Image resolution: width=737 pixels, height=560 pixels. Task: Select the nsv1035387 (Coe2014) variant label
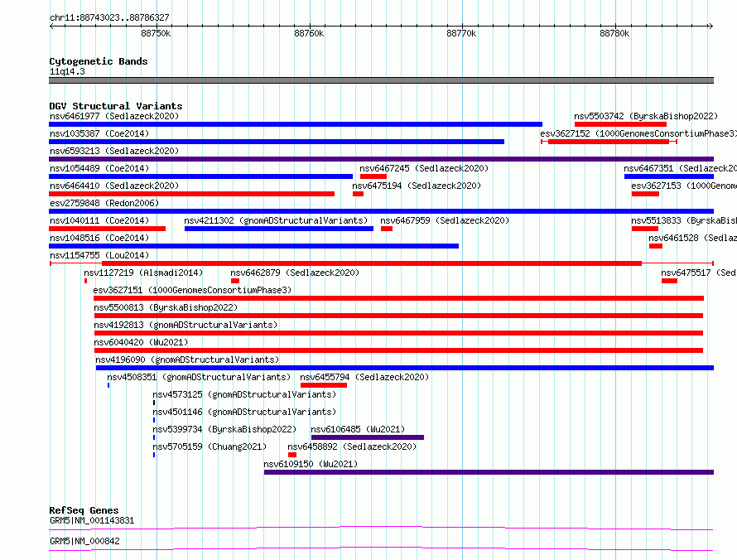coord(99,133)
